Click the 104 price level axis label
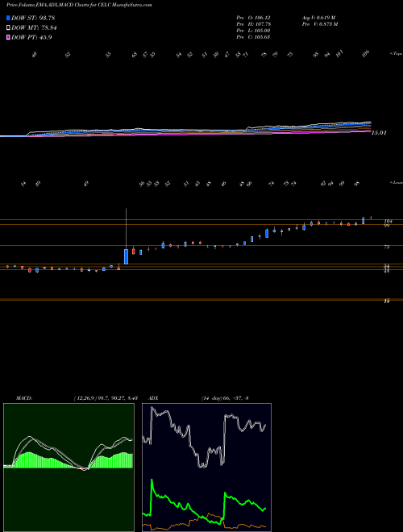 pyautogui.click(x=388, y=221)
